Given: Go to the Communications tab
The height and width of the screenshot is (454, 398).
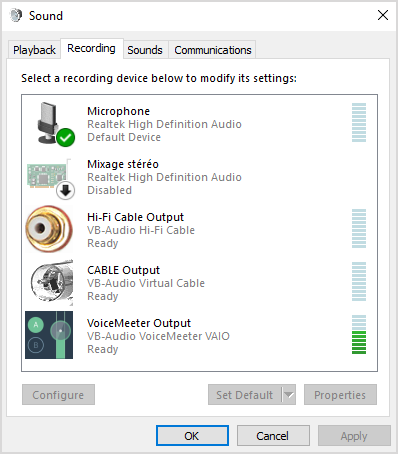Looking at the screenshot, I should tap(213, 50).
